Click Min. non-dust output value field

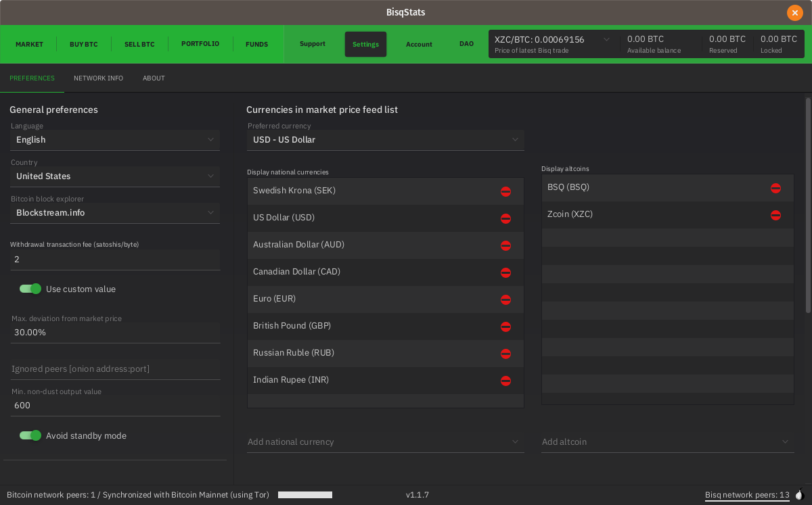pyautogui.click(x=115, y=406)
